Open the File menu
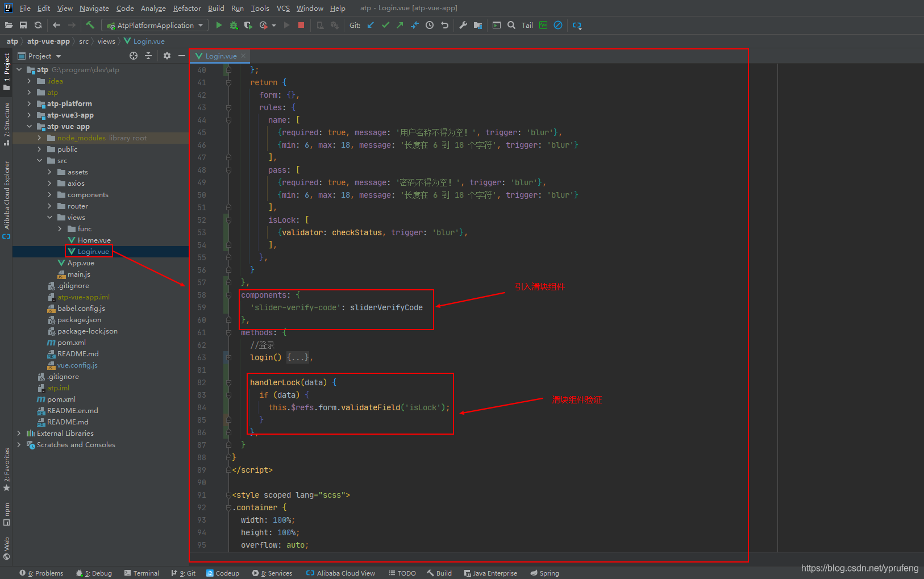 tap(25, 8)
